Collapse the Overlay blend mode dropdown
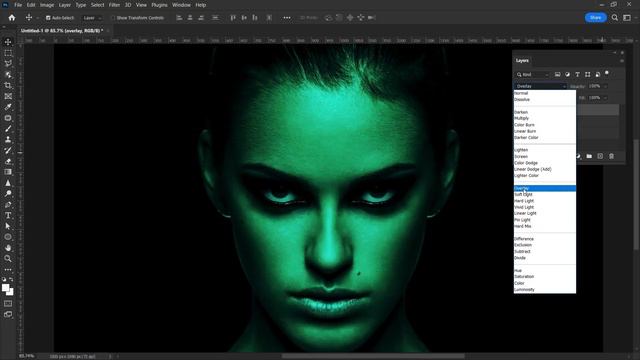Screen dimensions: 640x360 click(540, 86)
